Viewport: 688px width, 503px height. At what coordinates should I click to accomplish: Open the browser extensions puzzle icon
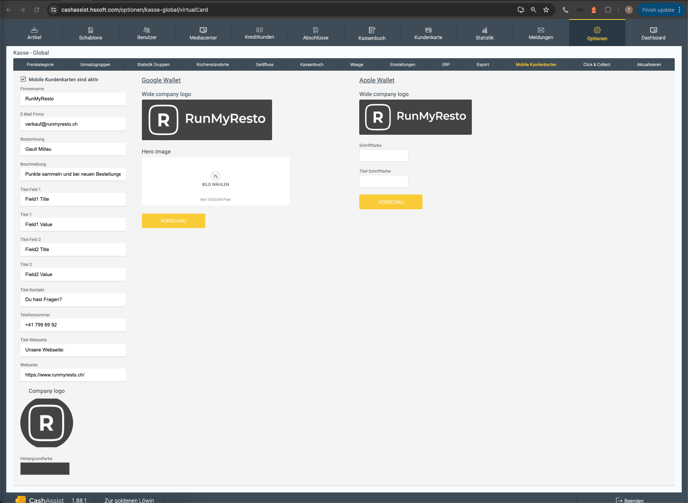click(x=608, y=10)
